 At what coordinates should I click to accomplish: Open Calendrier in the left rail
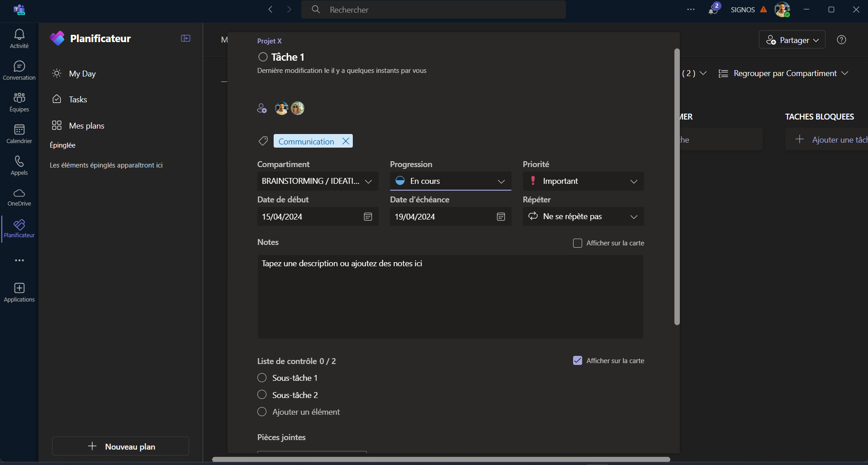pos(19,134)
